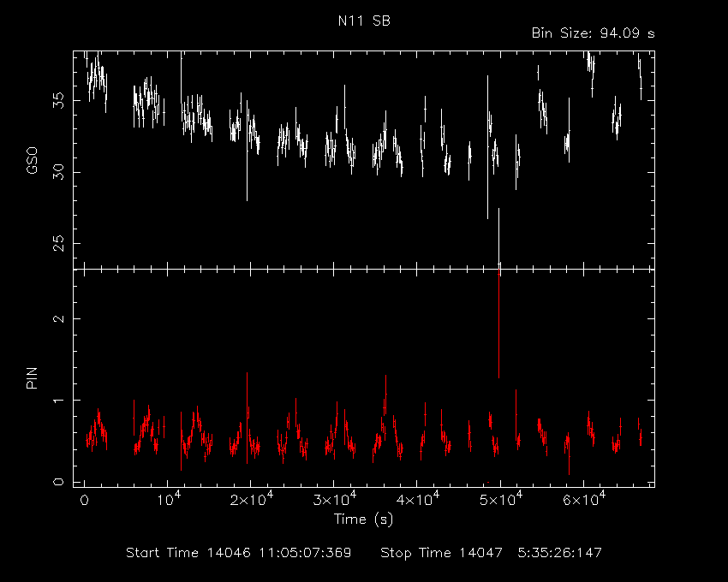
Task: Click the tall red PIN spike near 5×10^4 s
Action: pyautogui.click(x=498, y=325)
